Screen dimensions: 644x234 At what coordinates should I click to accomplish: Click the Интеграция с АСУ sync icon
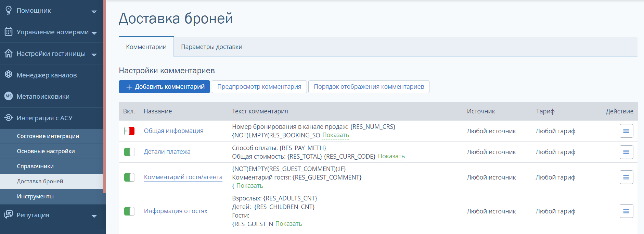[9, 118]
